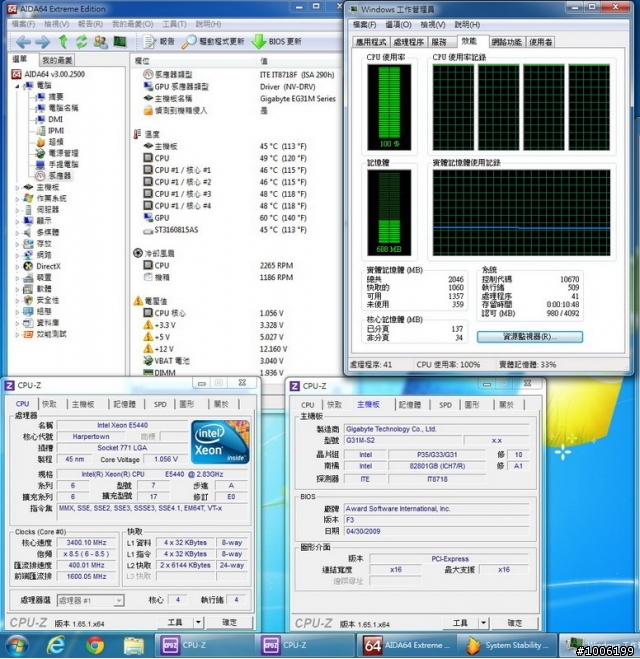Select the 電腦名稱 tree item

[63, 108]
